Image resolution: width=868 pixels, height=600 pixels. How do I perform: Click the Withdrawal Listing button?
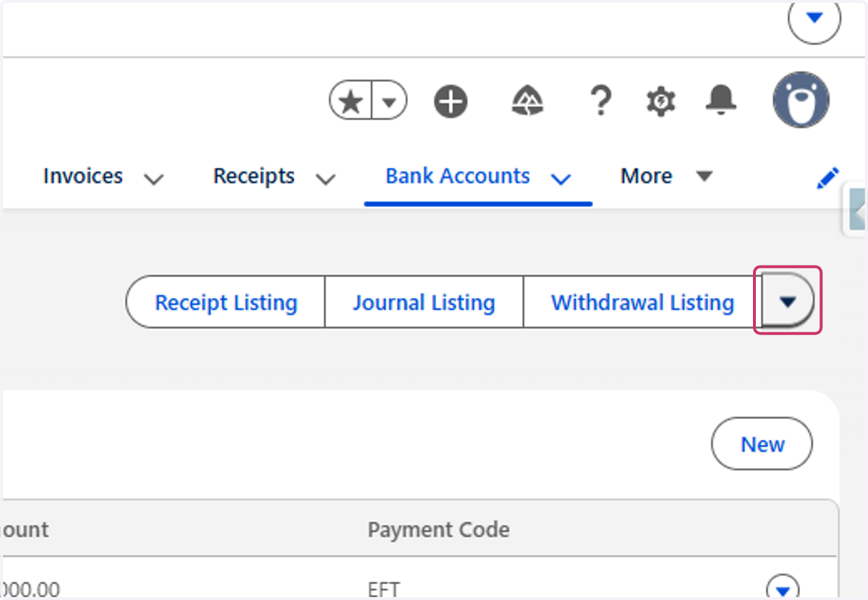pyautogui.click(x=642, y=302)
